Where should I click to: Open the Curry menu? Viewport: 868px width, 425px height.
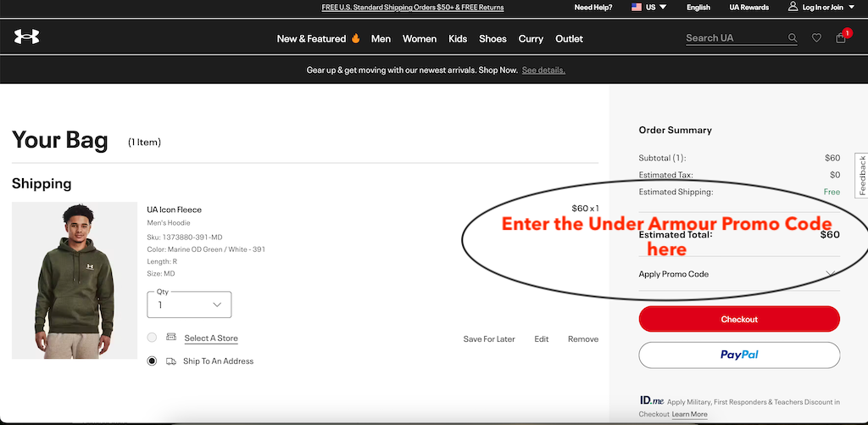(531, 38)
